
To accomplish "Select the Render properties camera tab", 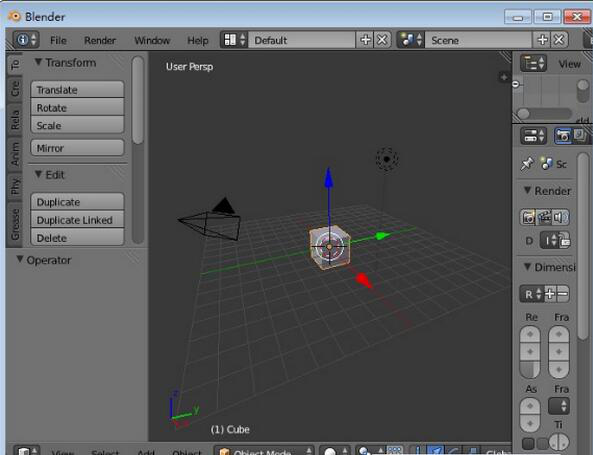I will click(x=563, y=136).
